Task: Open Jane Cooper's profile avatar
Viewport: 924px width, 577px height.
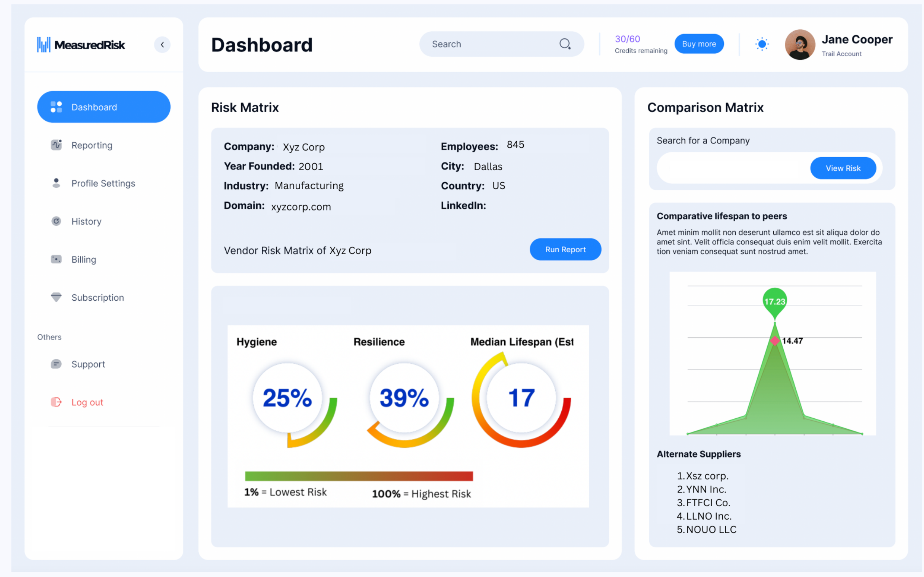Action: (x=800, y=45)
